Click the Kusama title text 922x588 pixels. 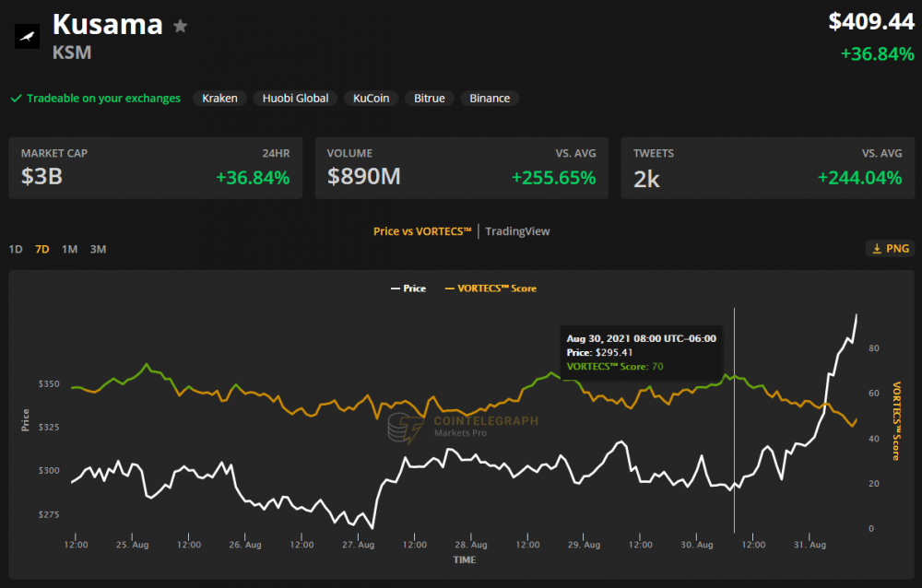(x=108, y=25)
